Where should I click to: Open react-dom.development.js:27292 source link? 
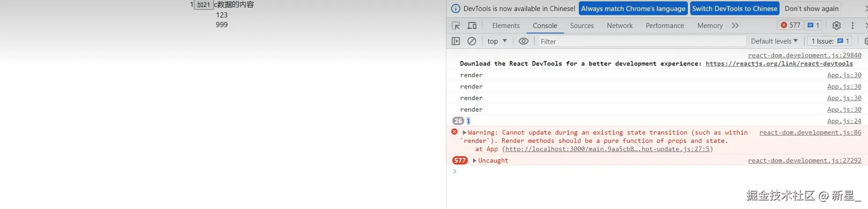pos(805,160)
